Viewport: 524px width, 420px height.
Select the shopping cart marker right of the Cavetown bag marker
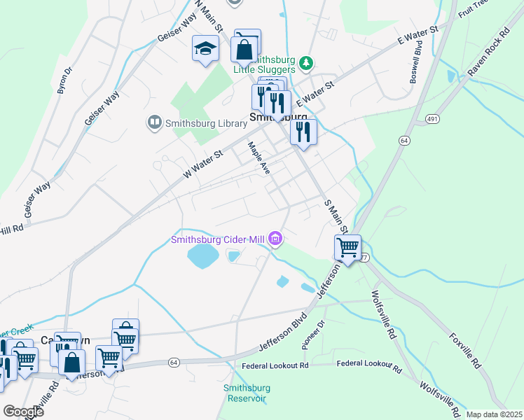(109, 361)
